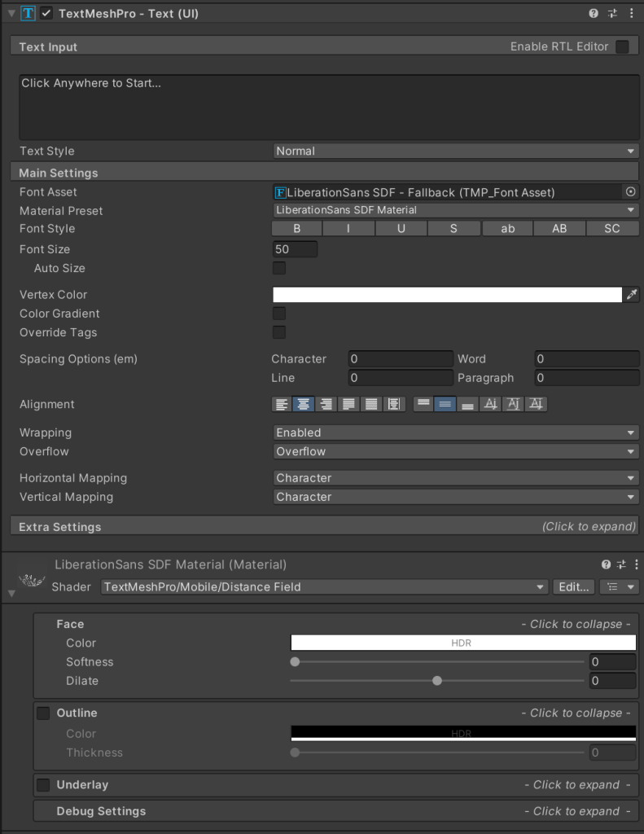Image resolution: width=644 pixels, height=834 pixels.
Task: Open the Font Asset object picker
Action: point(630,192)
